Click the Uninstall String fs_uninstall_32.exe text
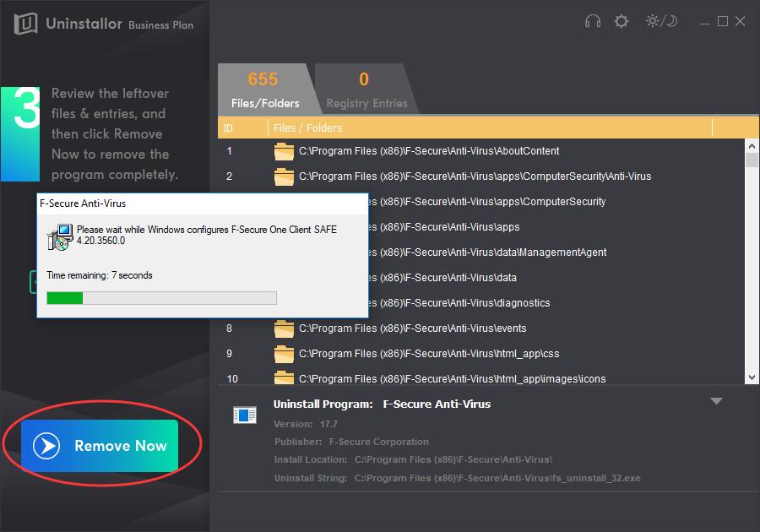760x532 pixels. pyautogui.click(x=458, y=478)
